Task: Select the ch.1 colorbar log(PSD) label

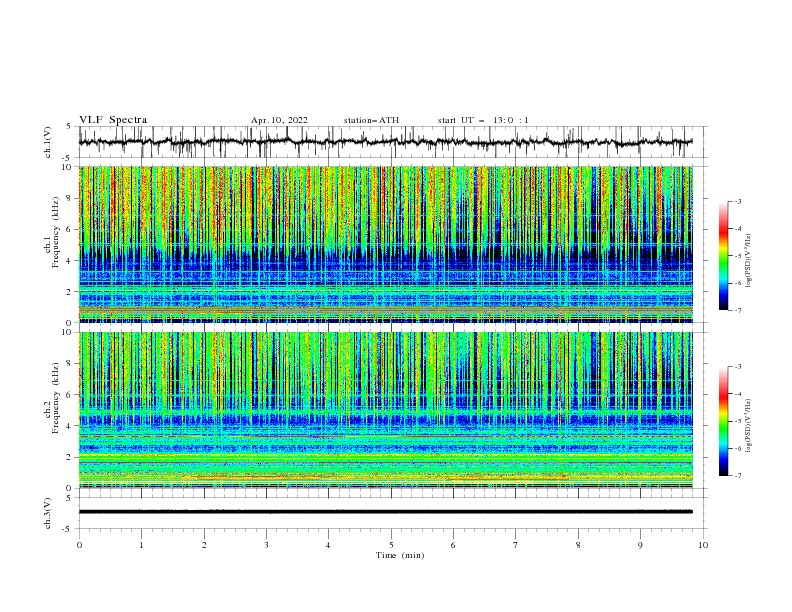Action: pos(749,261)
